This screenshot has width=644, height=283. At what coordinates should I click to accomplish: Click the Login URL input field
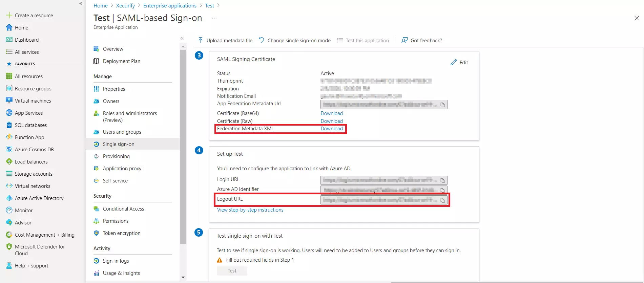[x=384, y=180]
